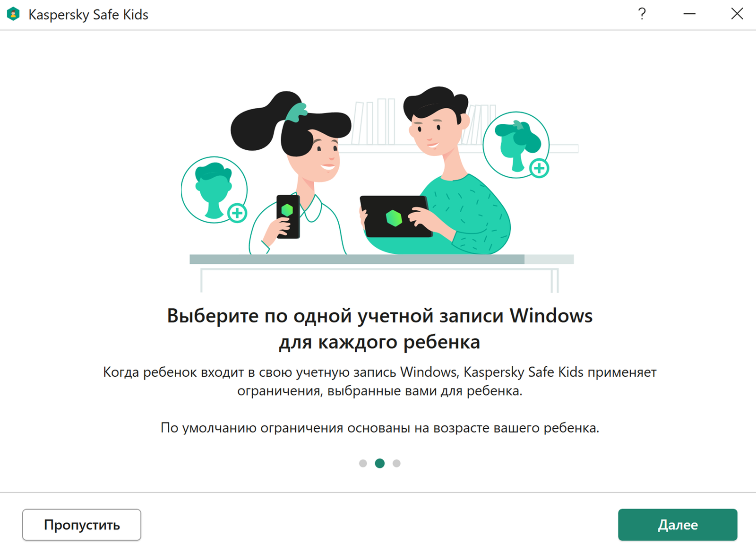The width and height of the screenshot is (756, 553).
Task: Click the green Далее button
Action: [678, 525]
